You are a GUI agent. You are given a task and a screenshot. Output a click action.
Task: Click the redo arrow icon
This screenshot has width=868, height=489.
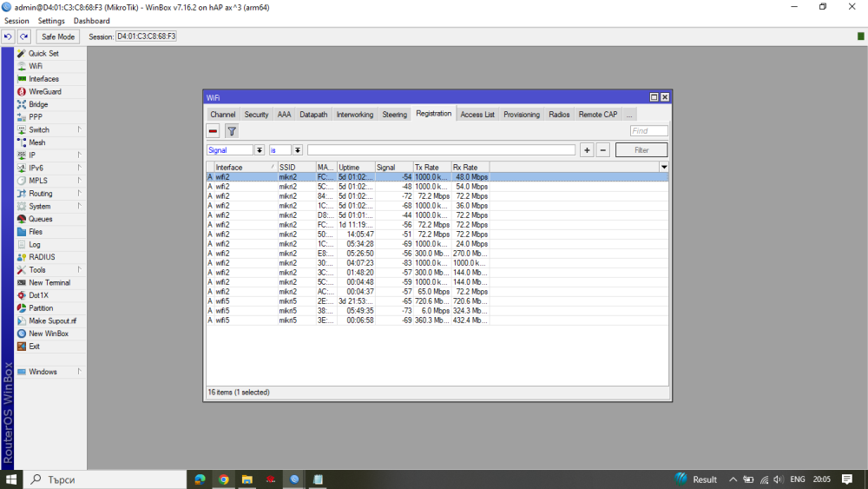23,36
